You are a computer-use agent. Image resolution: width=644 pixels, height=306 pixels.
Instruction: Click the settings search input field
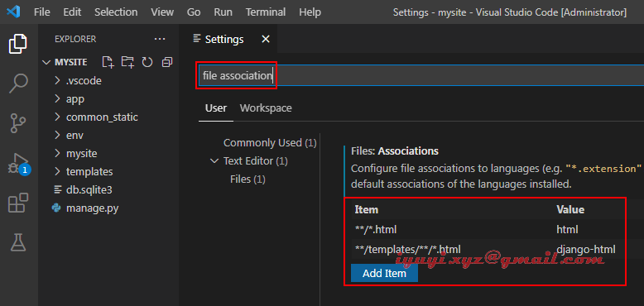421,75
